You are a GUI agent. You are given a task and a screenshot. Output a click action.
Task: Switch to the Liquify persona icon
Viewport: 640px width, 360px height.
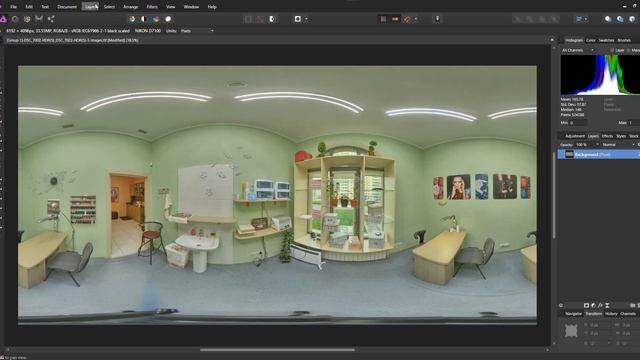click(15, 19)
